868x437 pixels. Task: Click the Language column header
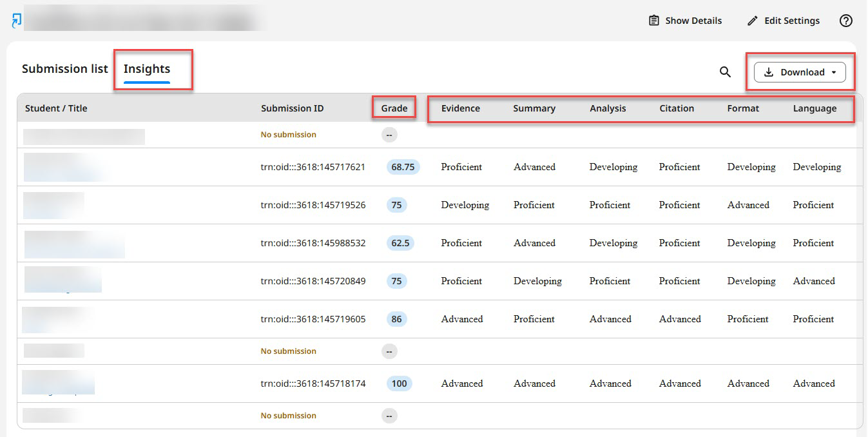(815, 108)
